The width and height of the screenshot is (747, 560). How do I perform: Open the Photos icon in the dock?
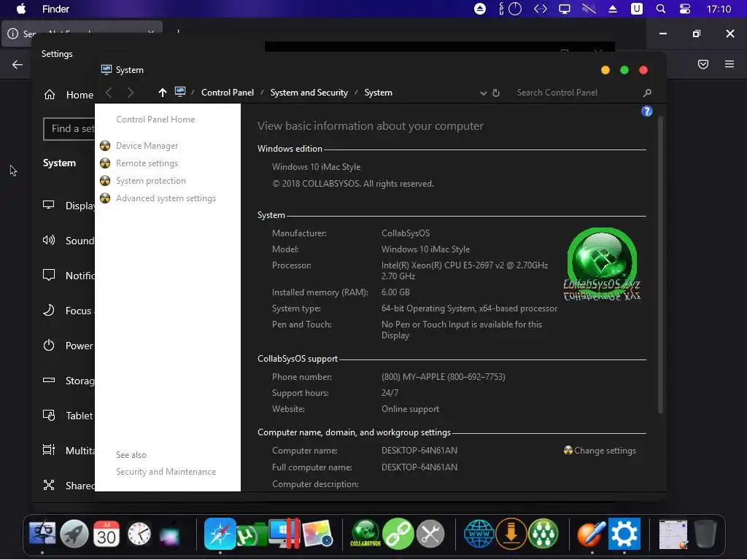coord(317,534)
